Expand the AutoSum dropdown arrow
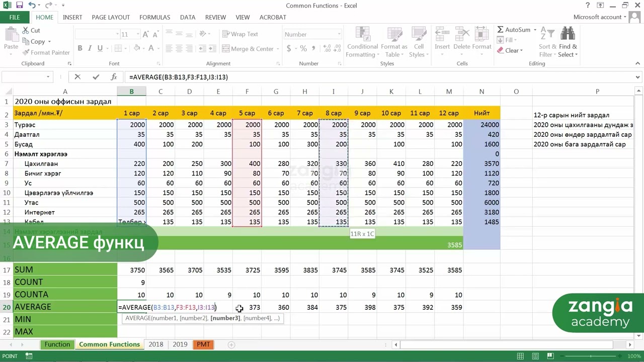The image size is (644, 362). [x=535, y=30]
